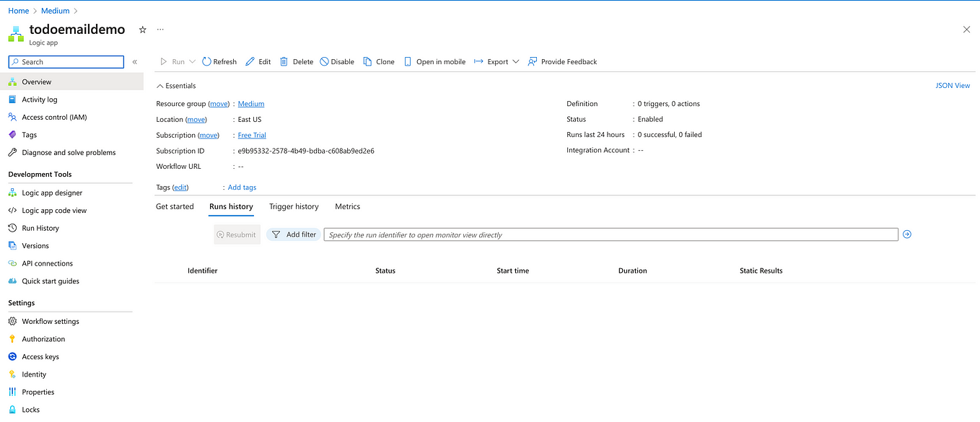Open Access keys icon
Image resolution: width=980 pixels, height=422 pixels.
(12, 356)
